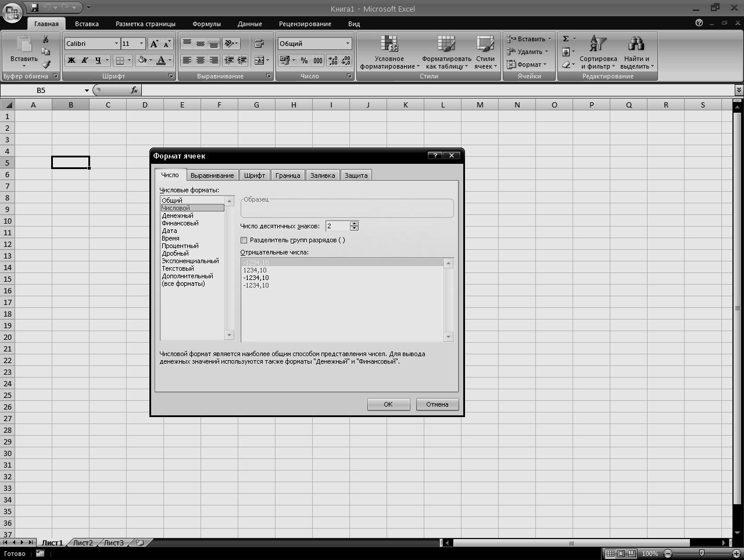744x560 pixels.
Task: Click 'Отмена' to cancel dialog
Action: tap(437, 404)
